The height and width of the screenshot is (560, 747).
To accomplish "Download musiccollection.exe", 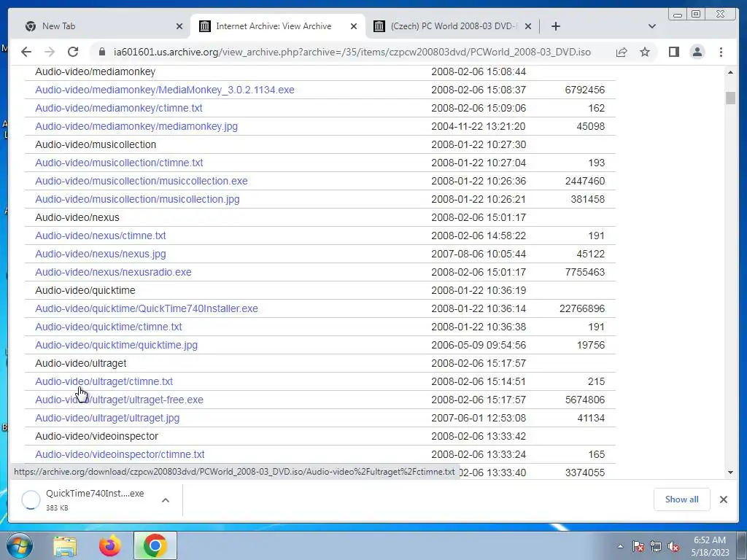I will (142, 181).
